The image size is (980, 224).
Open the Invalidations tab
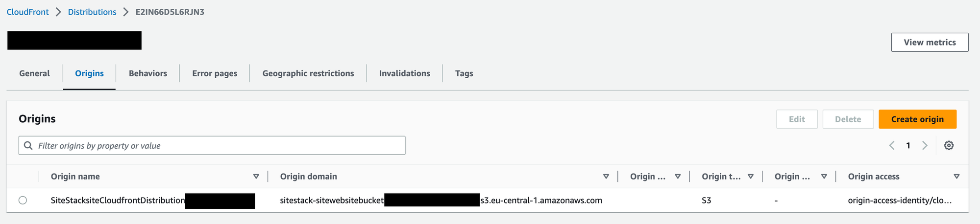point(404,73)
